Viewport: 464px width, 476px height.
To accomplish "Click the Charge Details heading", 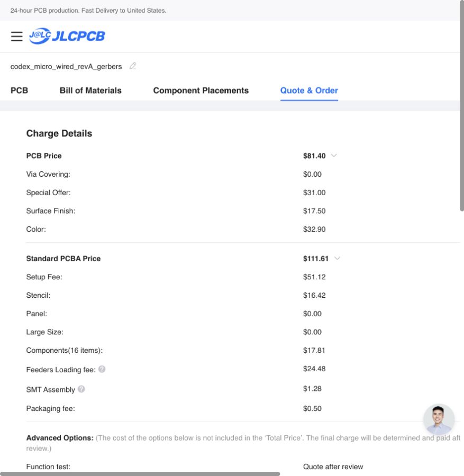I will point(59,134).
